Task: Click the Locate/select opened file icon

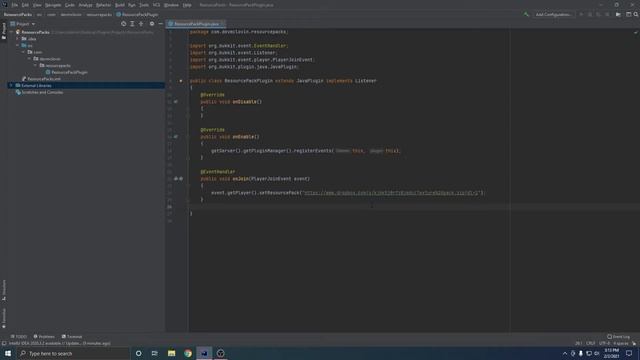Action: [x=124, y=24]
